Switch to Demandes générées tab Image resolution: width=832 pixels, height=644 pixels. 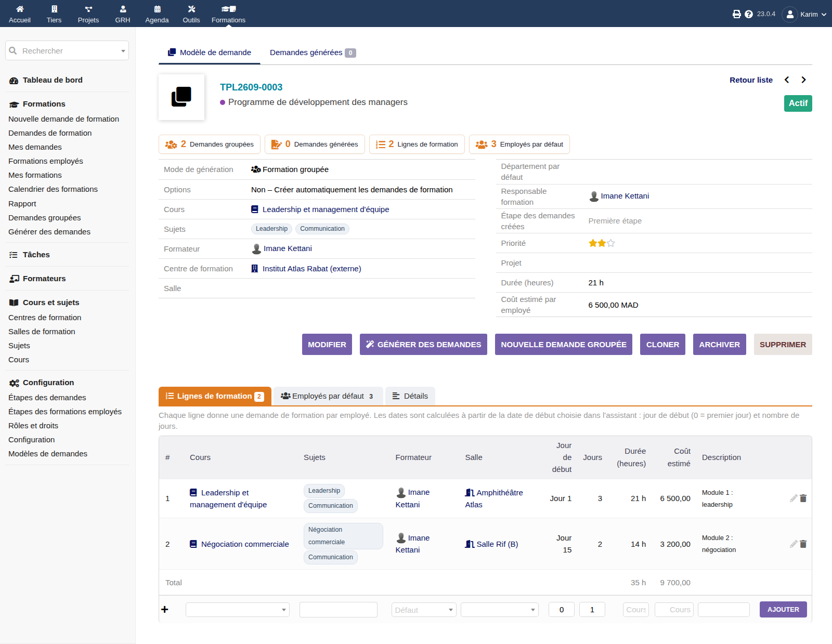tap(313, 52)
